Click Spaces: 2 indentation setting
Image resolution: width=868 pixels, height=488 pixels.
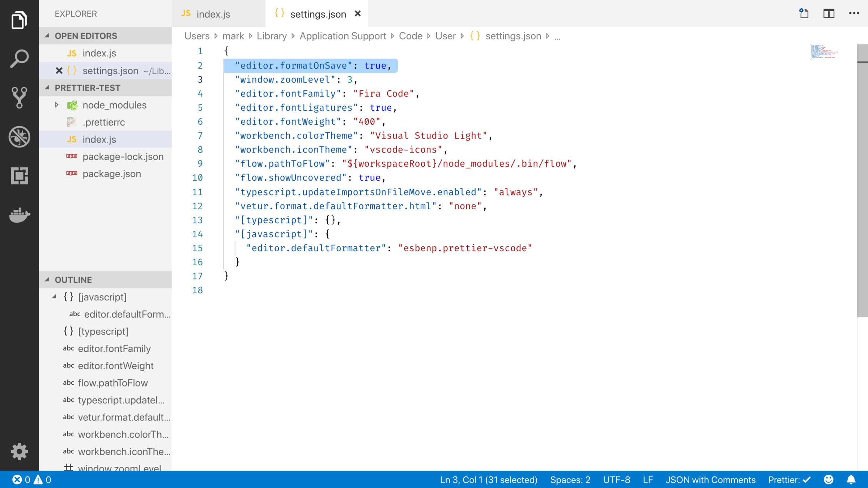[570, 480]
